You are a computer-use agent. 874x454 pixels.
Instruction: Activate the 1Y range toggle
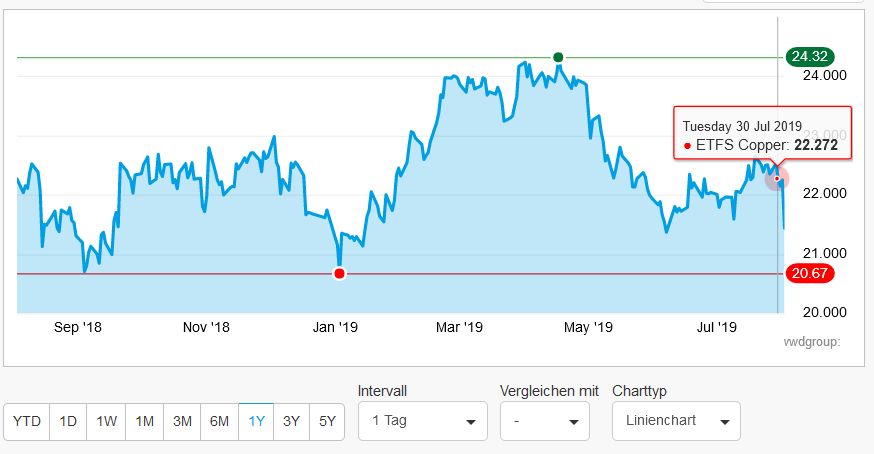pos(256,421)
